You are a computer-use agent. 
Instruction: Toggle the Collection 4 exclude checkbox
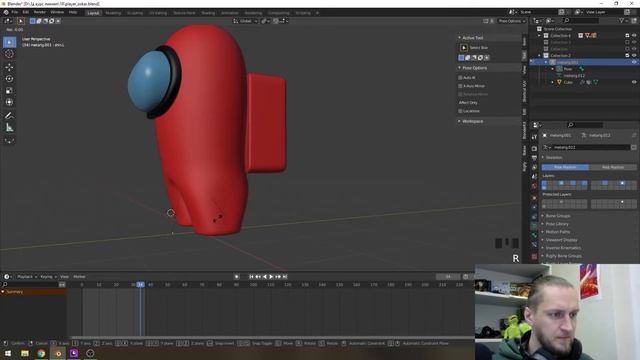[x=627, y=36]
